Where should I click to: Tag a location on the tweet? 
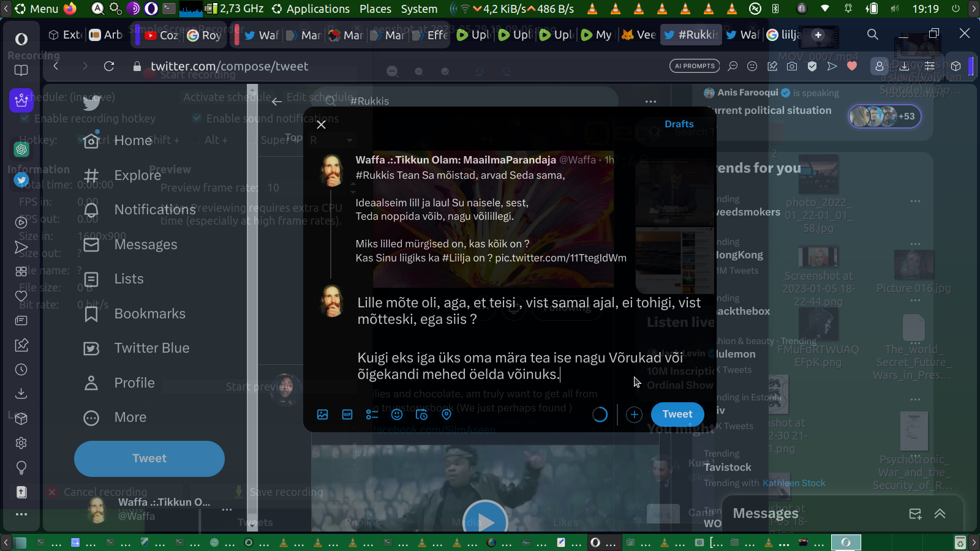point(447,414)
